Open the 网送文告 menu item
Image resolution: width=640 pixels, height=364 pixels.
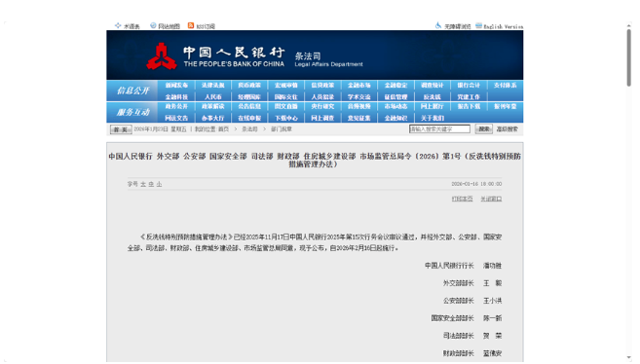[x=176, y=118]
